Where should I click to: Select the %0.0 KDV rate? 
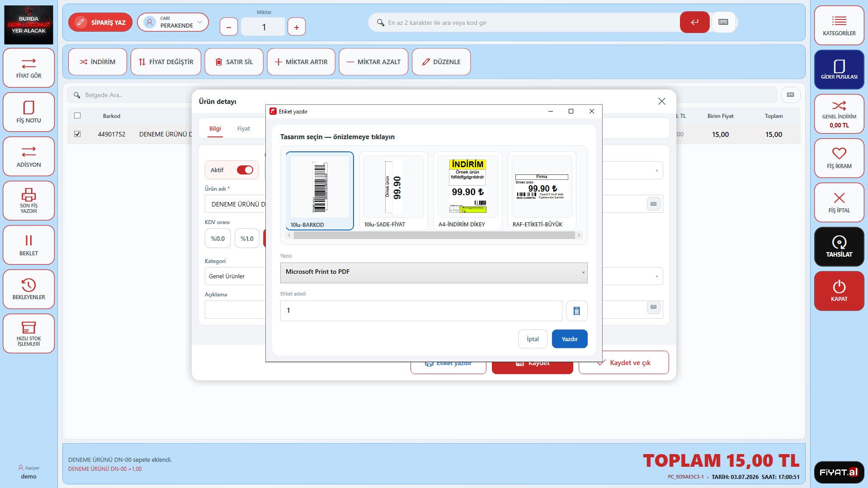click(x=218, y=239)
